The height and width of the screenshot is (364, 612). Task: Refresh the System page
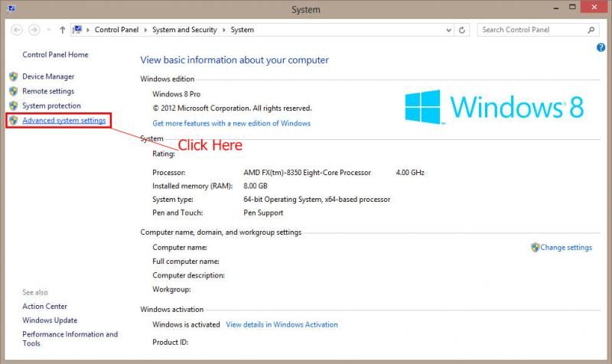462,30
